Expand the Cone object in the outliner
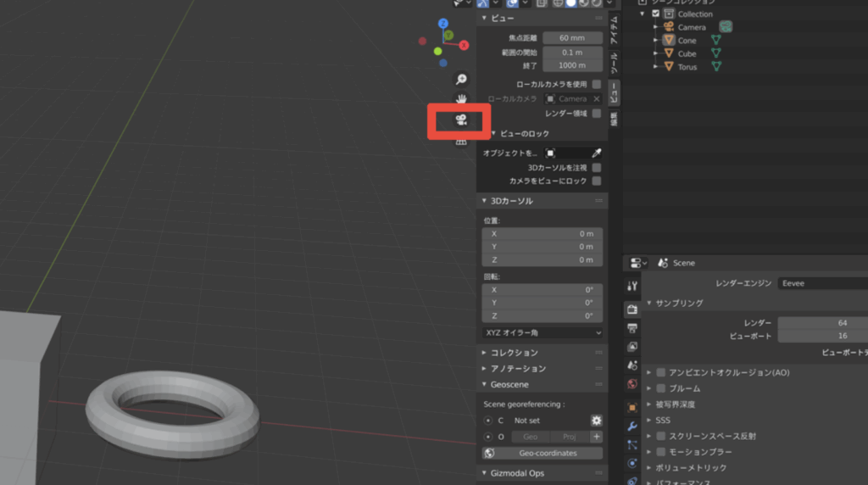 (x=655, y=41)
